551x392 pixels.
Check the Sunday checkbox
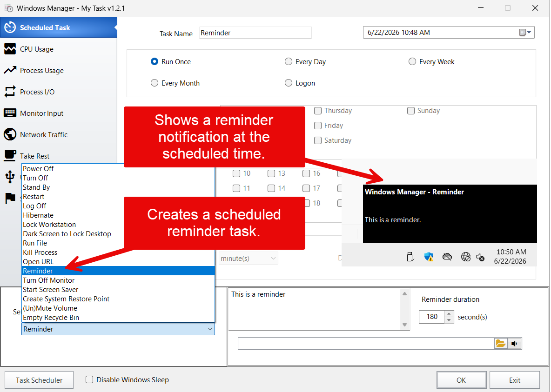pyautogui.click(x=411, y=111)
